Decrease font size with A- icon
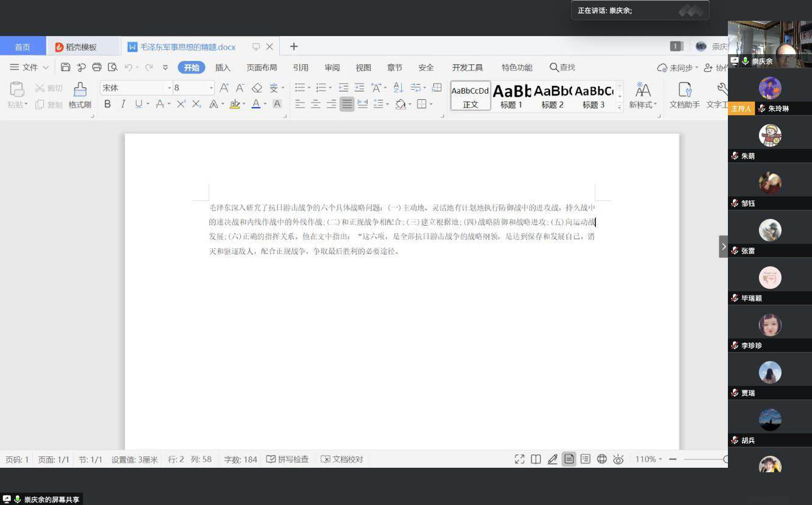 click(240, 88)
